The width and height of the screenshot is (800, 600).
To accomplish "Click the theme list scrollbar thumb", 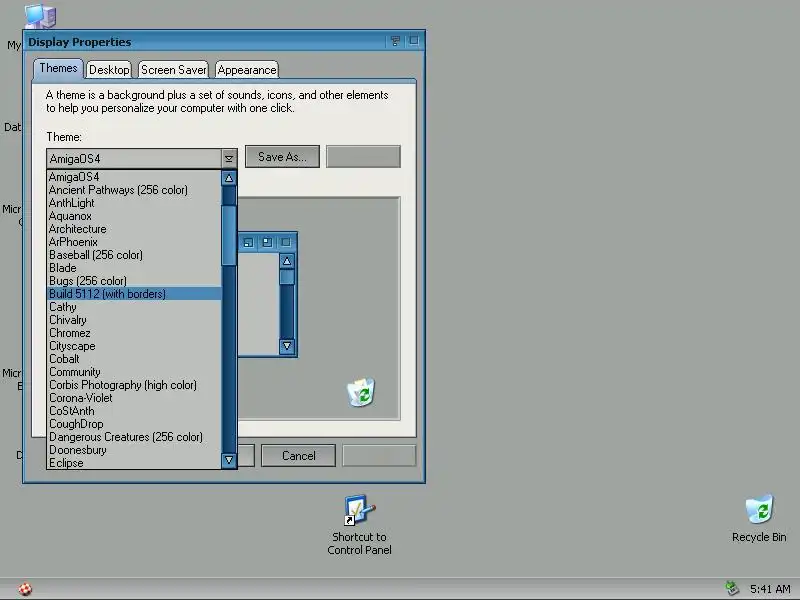I will (229, 235).
